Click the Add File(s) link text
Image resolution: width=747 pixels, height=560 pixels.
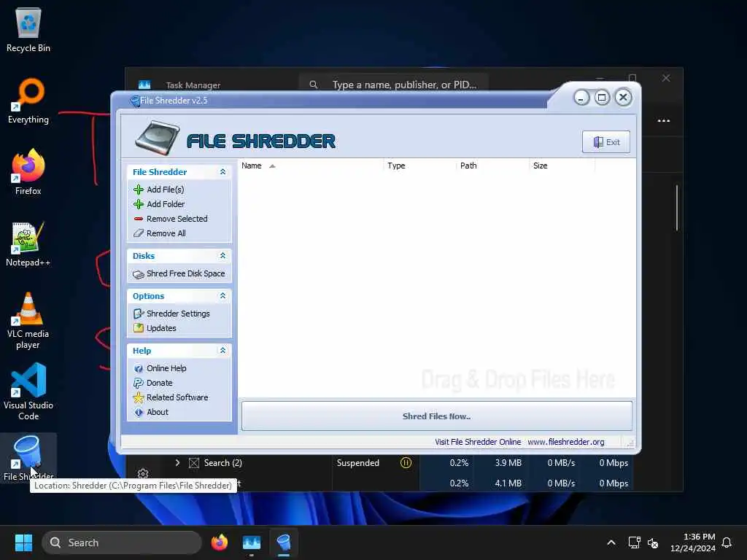point(166,190)
